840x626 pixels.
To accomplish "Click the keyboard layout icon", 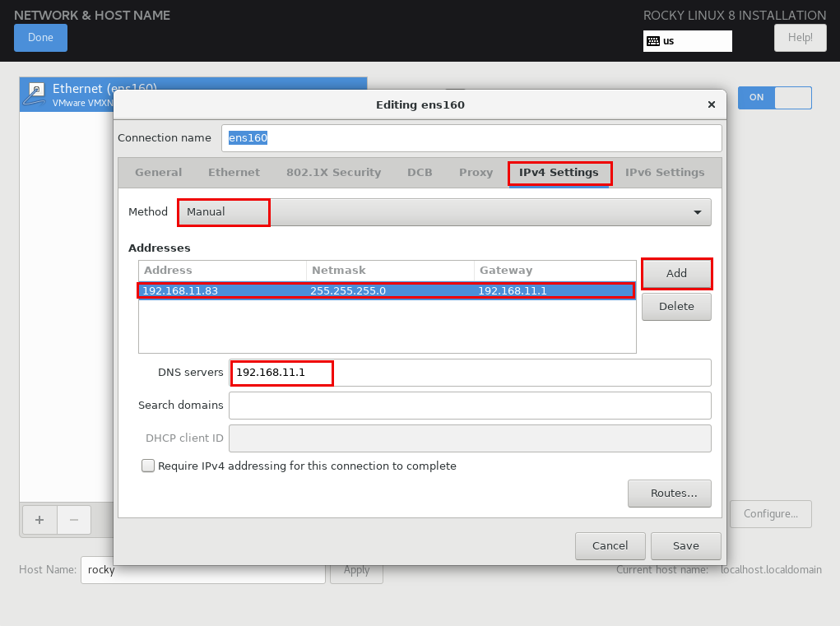I will (x=653, y=41).
